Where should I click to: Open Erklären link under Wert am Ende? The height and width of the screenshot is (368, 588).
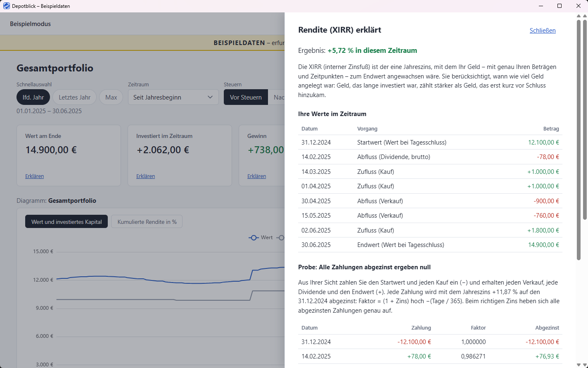pyautogui.click(x=34, y=176)
